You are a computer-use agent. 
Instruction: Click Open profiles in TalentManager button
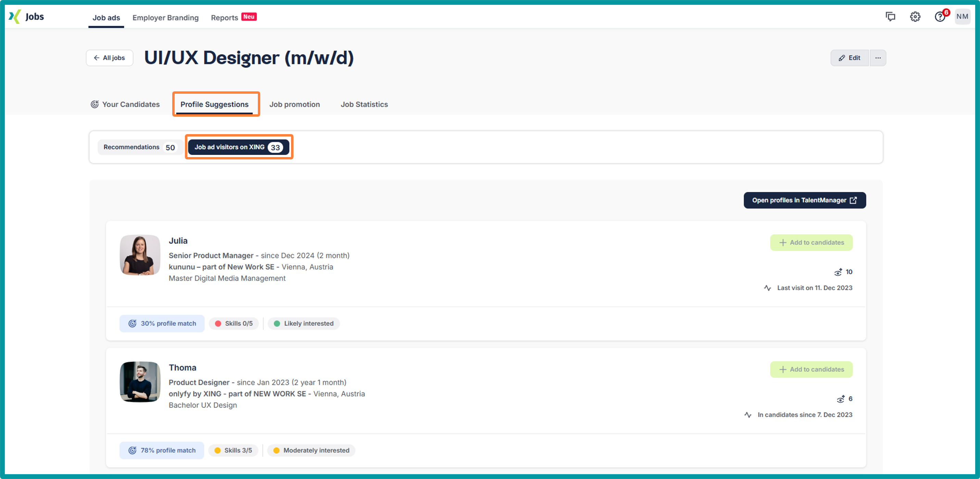805,200
